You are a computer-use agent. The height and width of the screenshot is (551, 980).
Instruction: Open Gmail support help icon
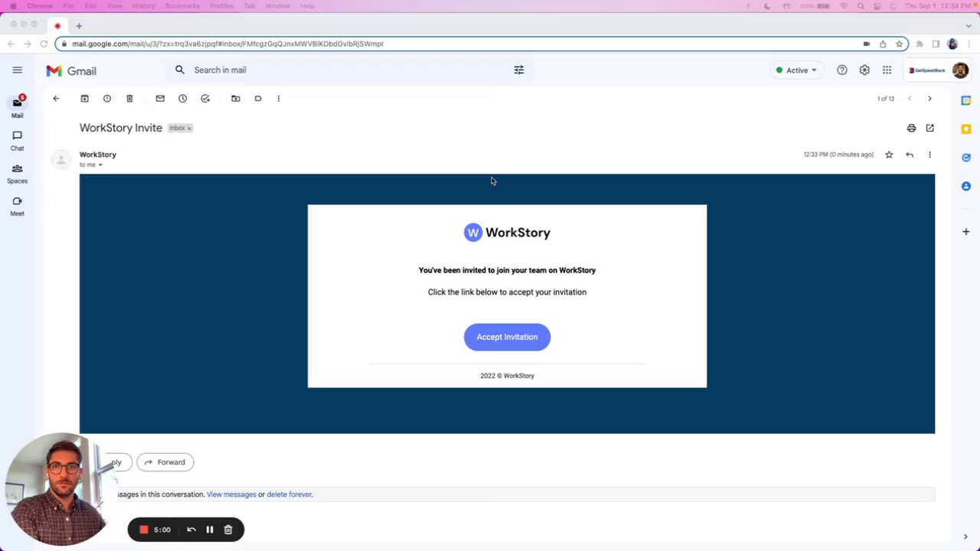(x=842, y=70)
